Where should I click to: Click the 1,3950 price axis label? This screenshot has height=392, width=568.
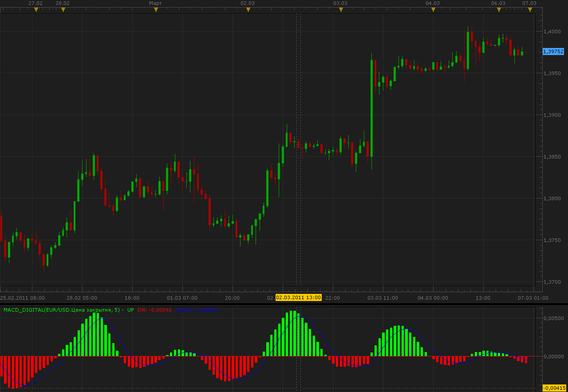(553, 73)
